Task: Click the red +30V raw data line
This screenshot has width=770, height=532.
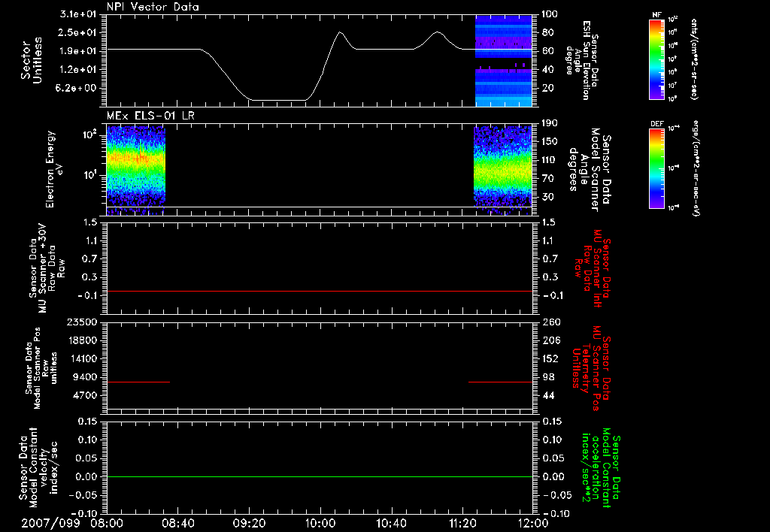Action: [x=320, y=292]
